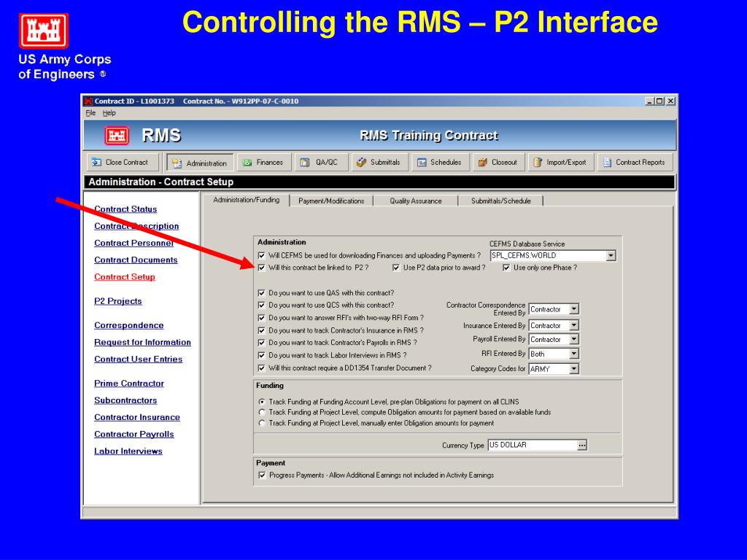Screen dimensions: 747x560
Task: Click the window title bar app icon
Action: 88,101
